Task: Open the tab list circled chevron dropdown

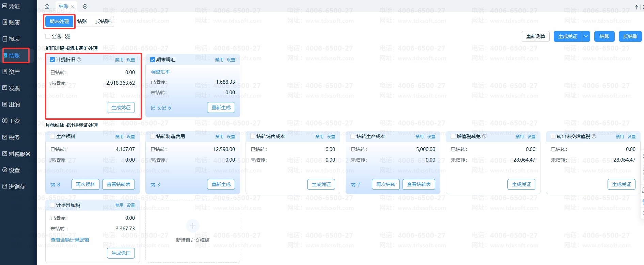Action: [85, 6]
